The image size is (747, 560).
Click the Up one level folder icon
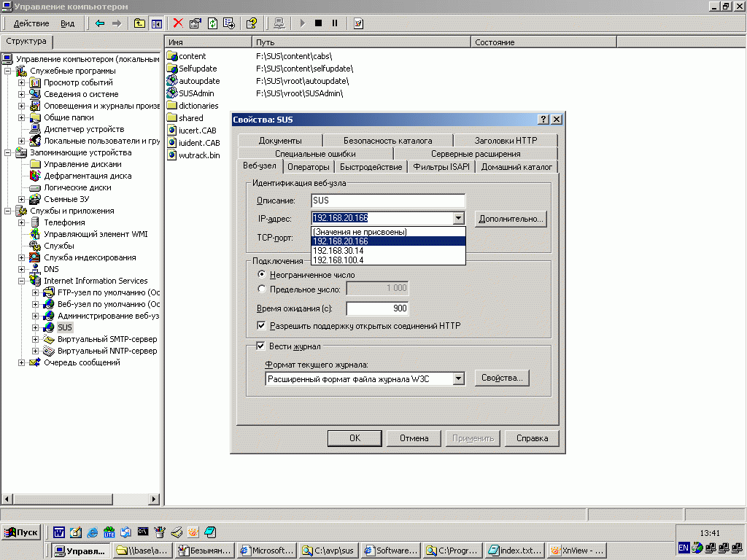139,23
